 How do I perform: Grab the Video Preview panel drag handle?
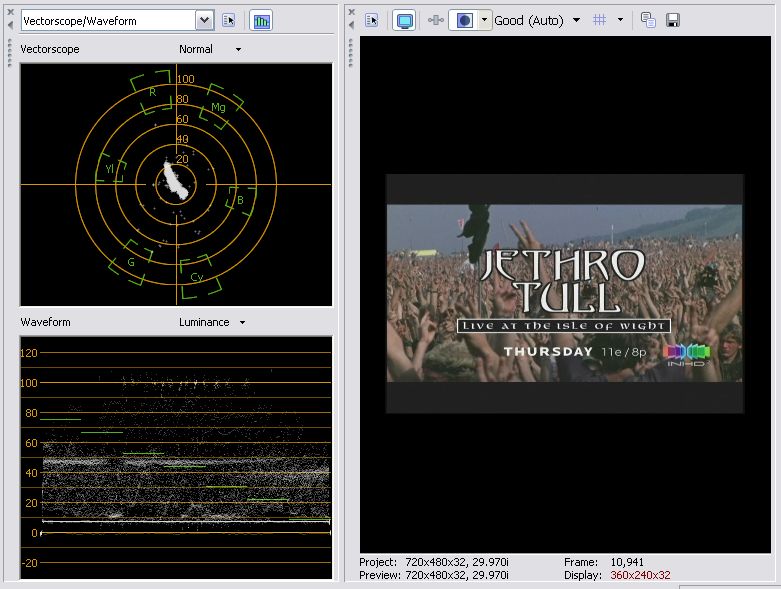[x=351, y=53]
